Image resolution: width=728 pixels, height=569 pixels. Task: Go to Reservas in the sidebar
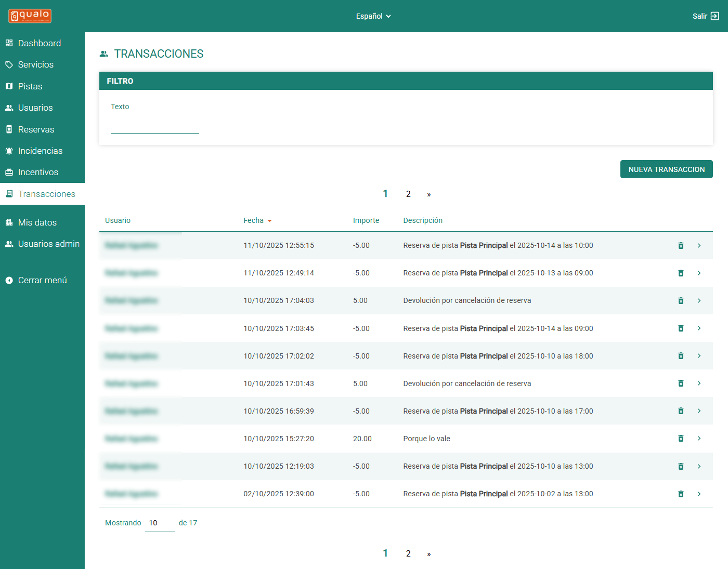(36, 129)
